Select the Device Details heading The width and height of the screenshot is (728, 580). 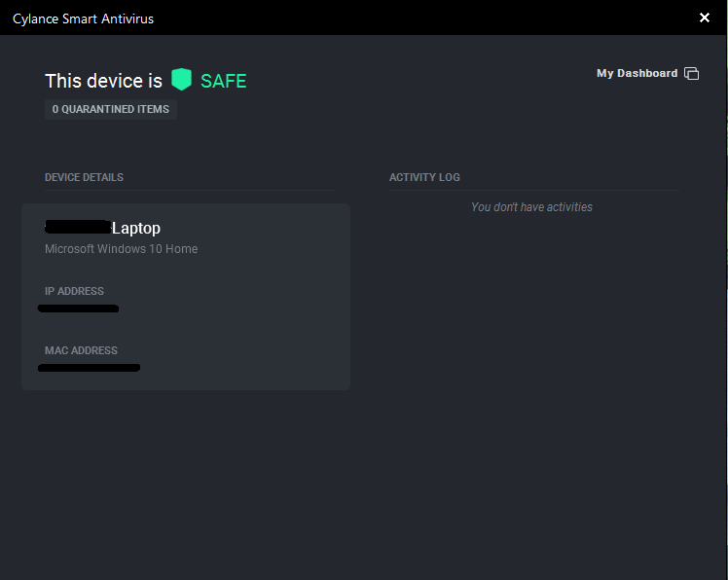coord(84,177)
